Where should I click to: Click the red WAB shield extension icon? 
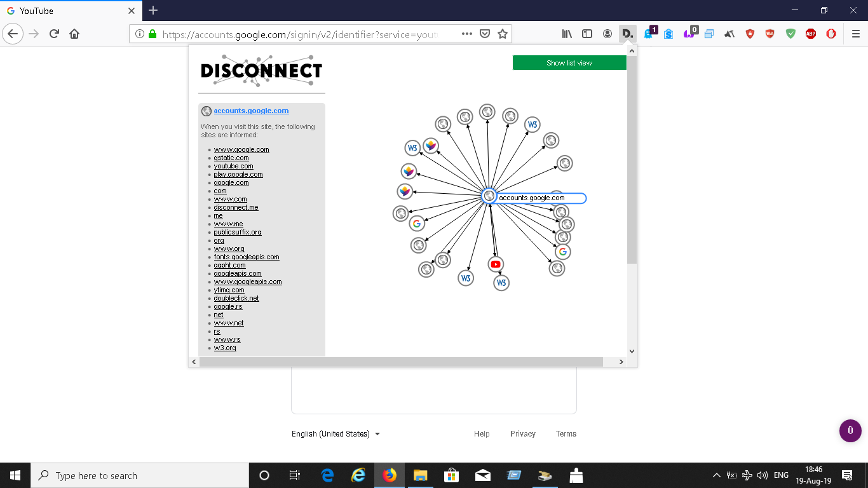click(770, 34)
